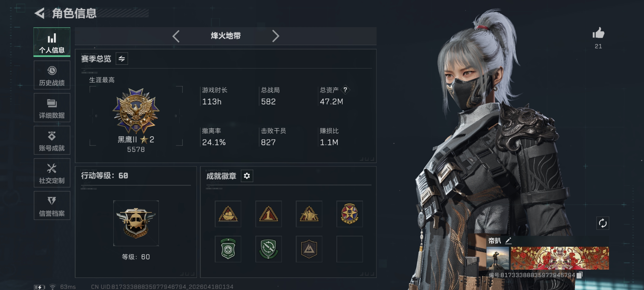Show 总资产 help via question mark icon

pos(345,90)
